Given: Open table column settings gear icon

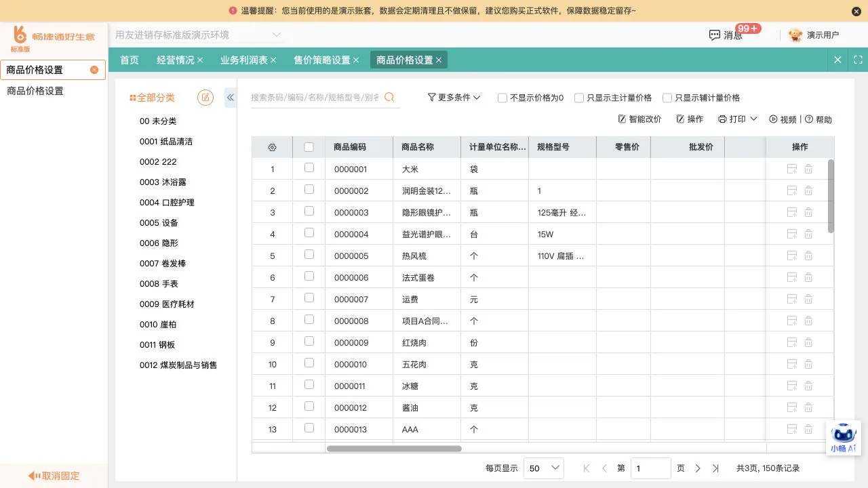Looking at the screenshot, I should click(x=272, y=147).
